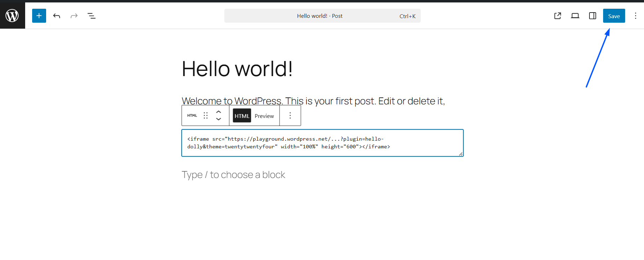Open the editor Options menu
Viewport: 644px width, 260px height.
pyautogui.click(x=636, y=16)
